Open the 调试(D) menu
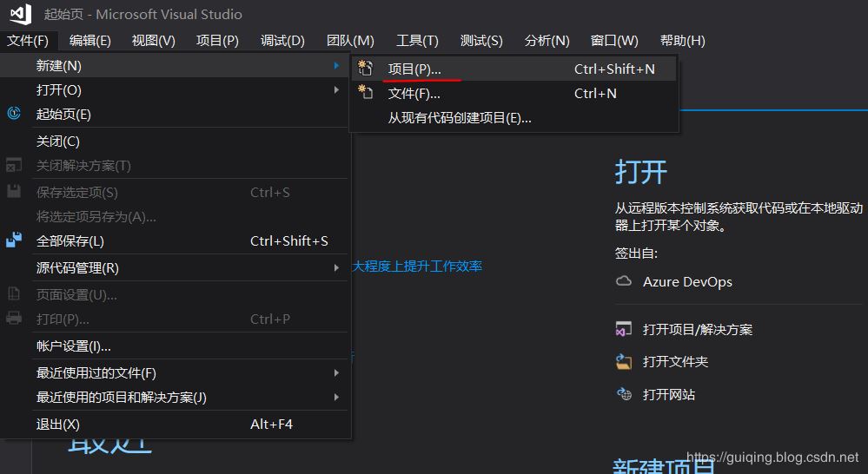The image size is (868, 474). [x=282, y=41]
